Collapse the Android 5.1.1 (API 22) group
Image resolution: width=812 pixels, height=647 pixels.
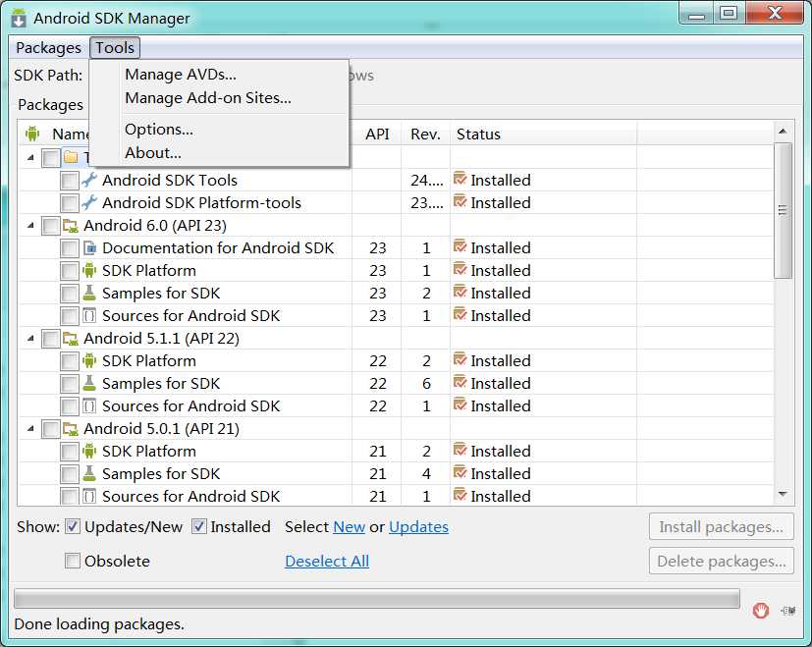click(29, 339)
